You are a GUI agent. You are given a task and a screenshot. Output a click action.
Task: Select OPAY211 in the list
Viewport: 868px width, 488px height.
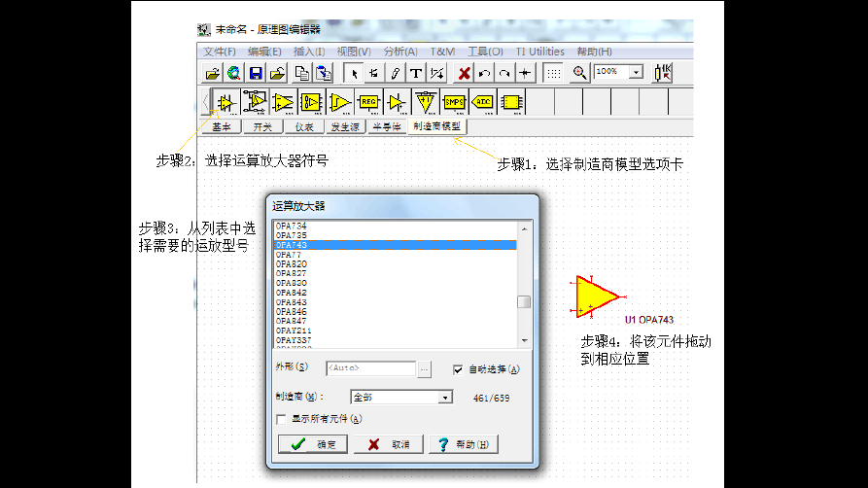(x=396, y=331)
